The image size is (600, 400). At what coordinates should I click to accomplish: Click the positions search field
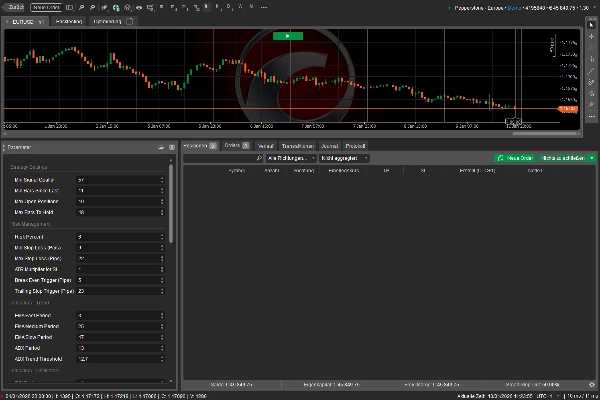[x=223, y=158]
